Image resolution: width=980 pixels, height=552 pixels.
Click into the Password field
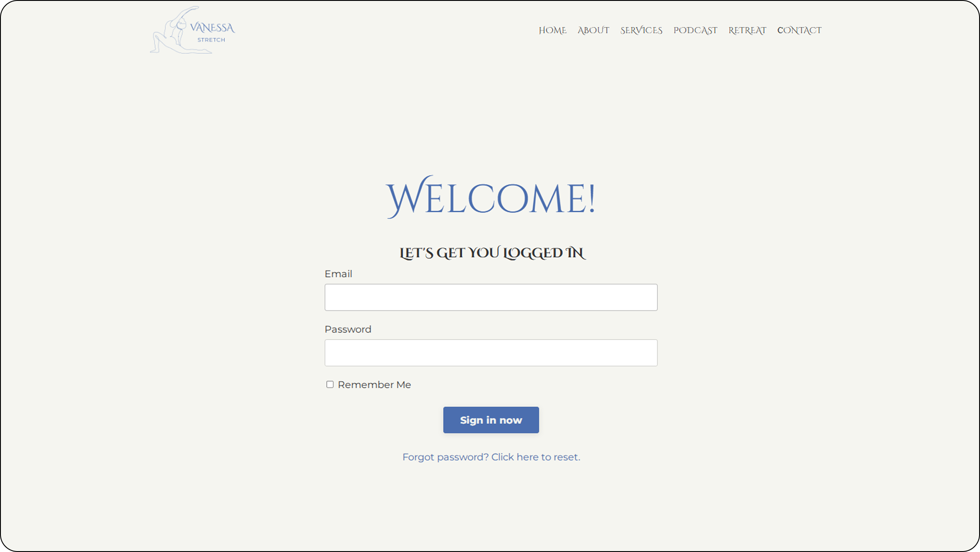coord(491,353)
